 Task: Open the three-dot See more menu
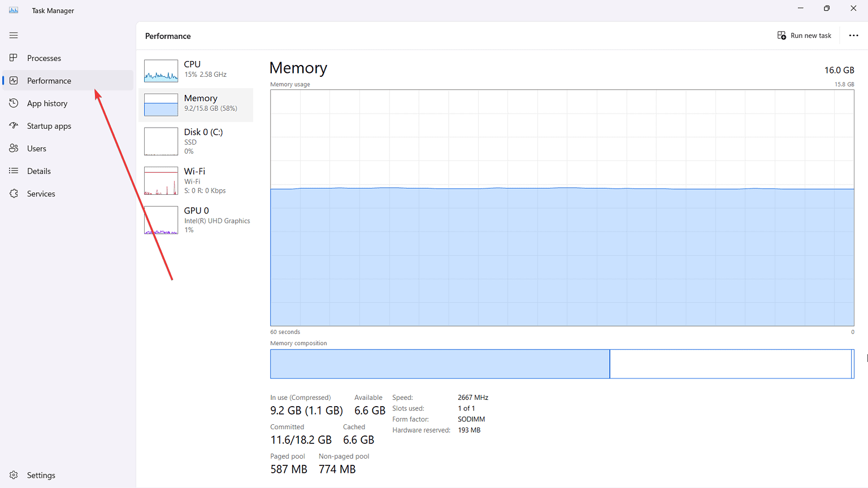[x=854, y=35]
